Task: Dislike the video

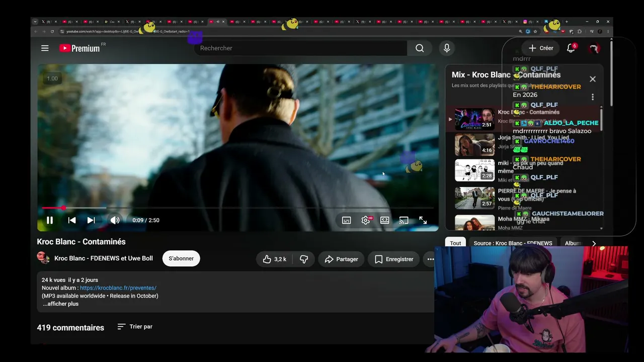Action: pos(304,259)
